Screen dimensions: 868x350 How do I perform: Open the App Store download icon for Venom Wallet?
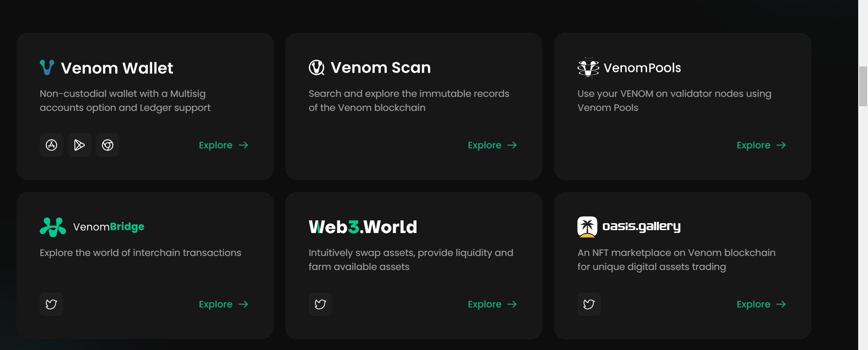point(51,145)
